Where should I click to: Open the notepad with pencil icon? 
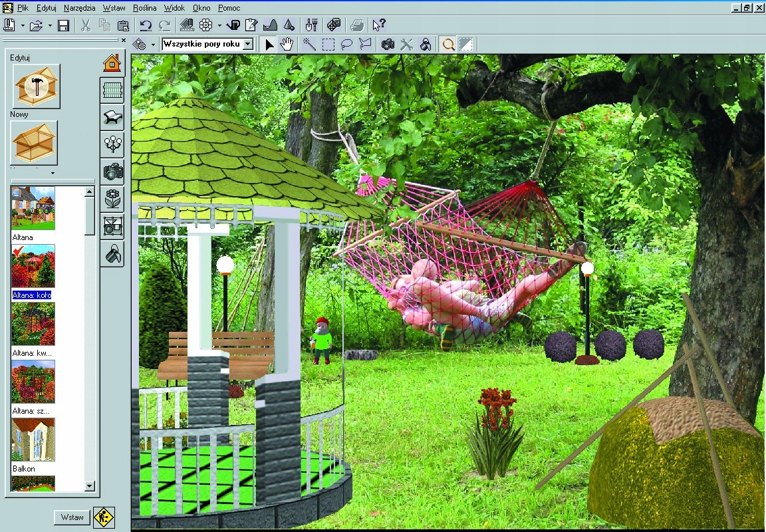pos(251,25)
